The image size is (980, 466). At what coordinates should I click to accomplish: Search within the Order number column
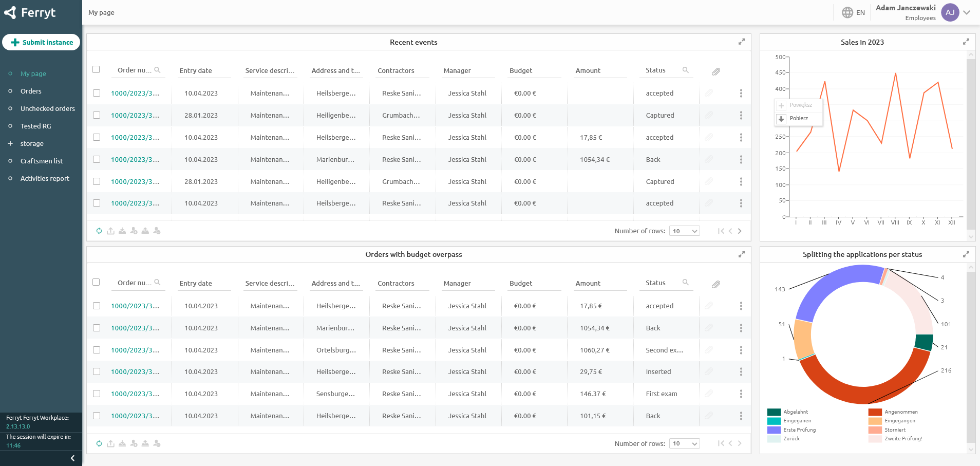click(158, 69)
